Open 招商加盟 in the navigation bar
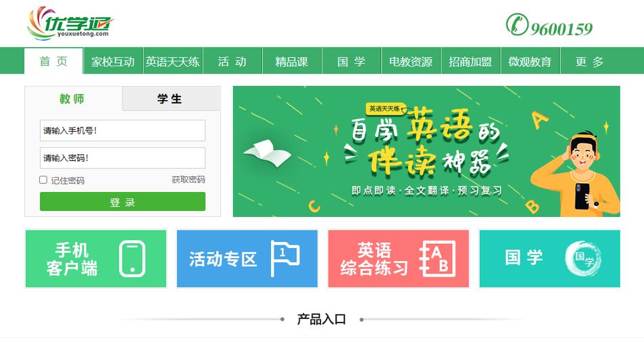This screenshot has width=644, height=338. 471,62
